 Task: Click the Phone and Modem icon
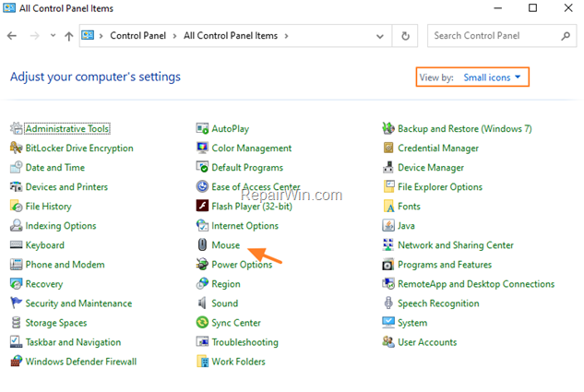click(x=16, y=265)
